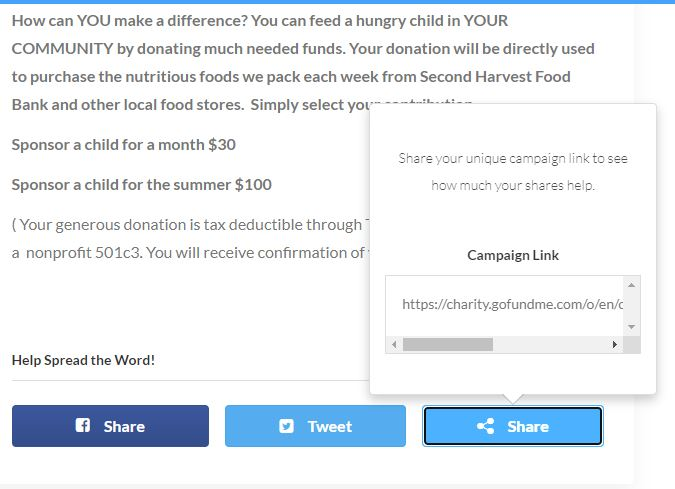Click empty horizontal scrollbar track right of thumb

point(550,344)
